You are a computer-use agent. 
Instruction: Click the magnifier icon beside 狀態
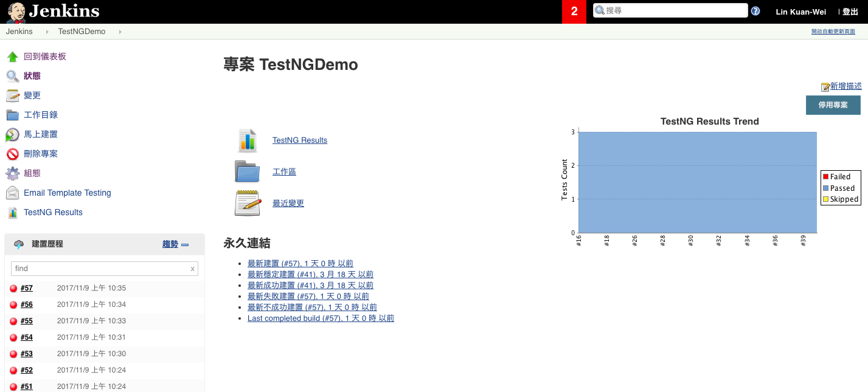click(12, 76)
